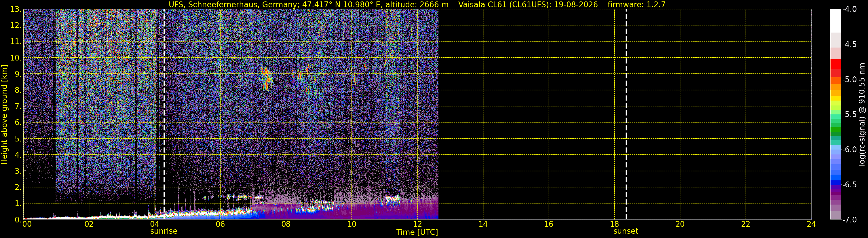The image size is (868, 238).
Task: Click the 'firmware: 1.2.7' text
Action: coord(637,4)
